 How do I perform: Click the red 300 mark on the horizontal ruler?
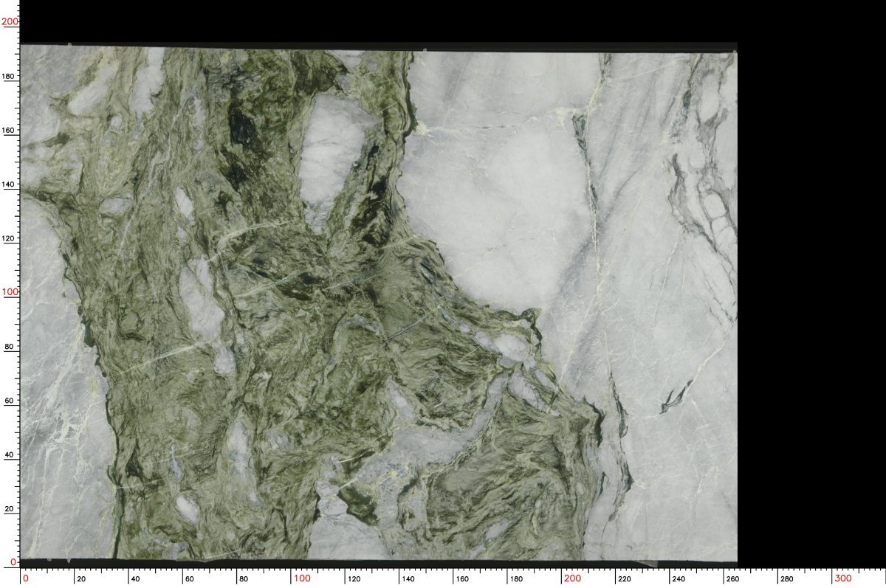[843, 578]
